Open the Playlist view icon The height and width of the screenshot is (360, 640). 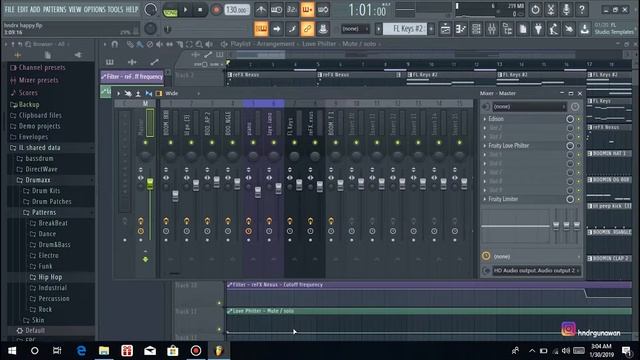click(x=445, y=29)
